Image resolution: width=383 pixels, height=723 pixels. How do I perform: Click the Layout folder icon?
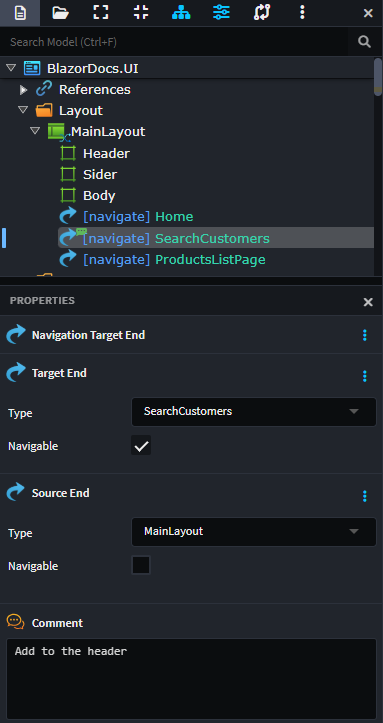[x=44, y=110]
